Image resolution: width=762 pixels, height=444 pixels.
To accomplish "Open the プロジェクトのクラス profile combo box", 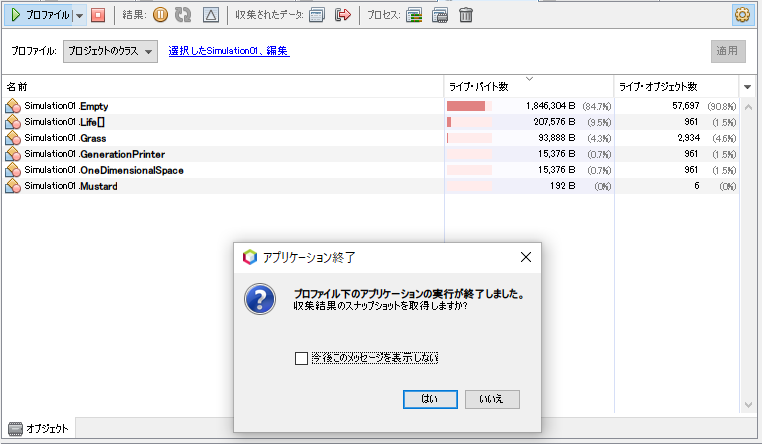I will pos(110,51).
